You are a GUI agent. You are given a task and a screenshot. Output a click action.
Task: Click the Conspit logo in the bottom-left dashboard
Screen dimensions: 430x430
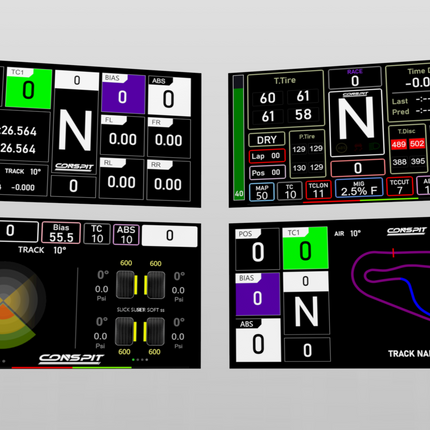71,358
